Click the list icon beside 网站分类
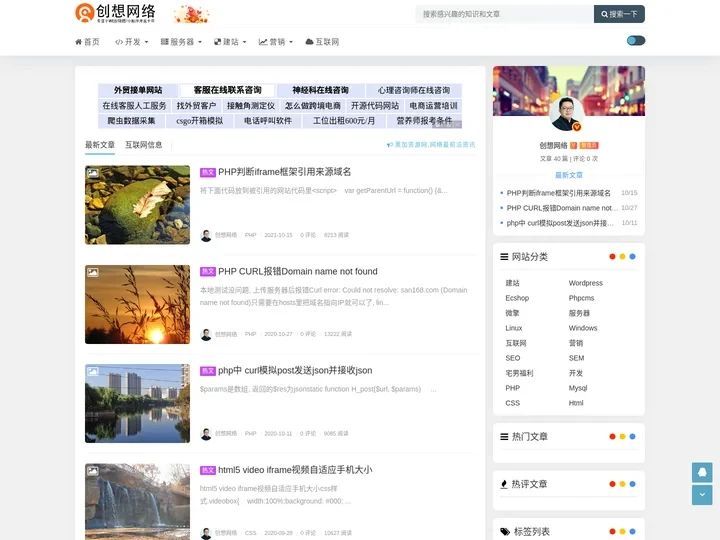This screenshot has height=540, width=720. click(504, 257)
